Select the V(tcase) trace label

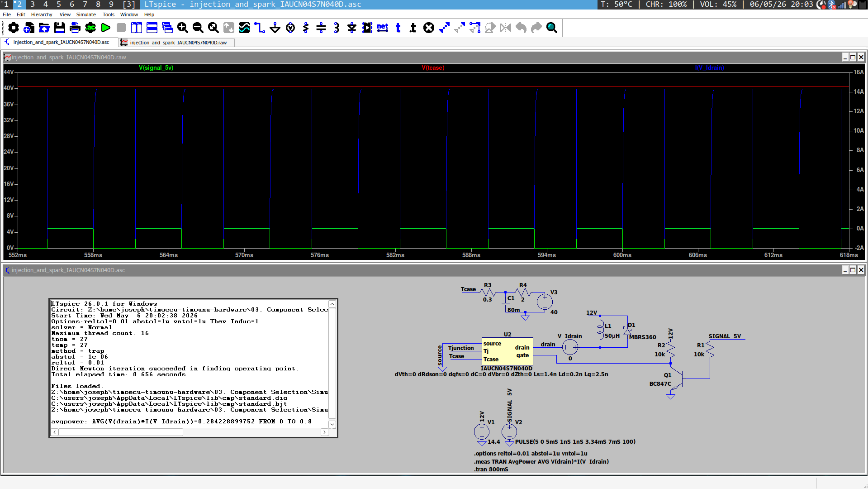[x=433, y=68]
